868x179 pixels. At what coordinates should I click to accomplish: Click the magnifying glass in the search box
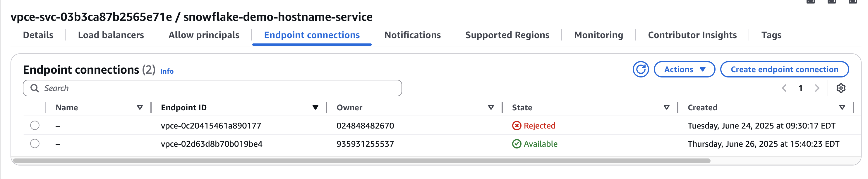point(35,88)
